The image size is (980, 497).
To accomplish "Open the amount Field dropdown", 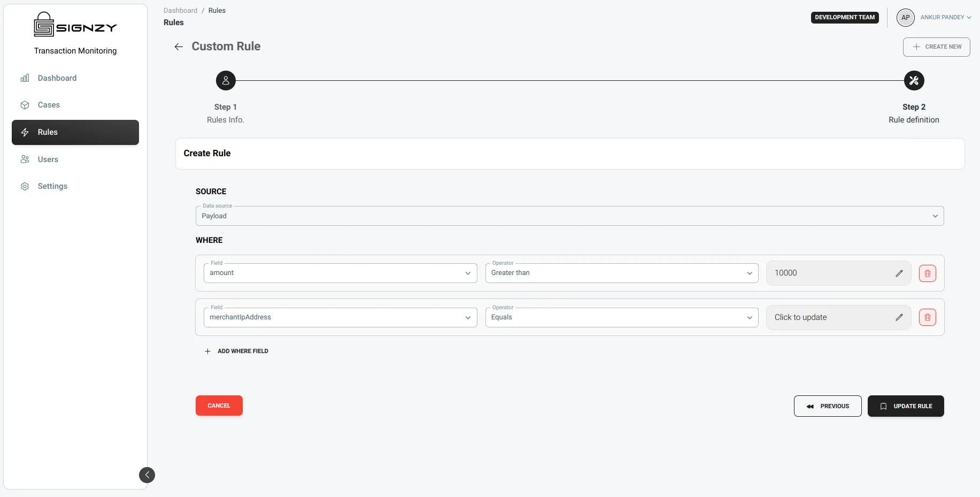I will point(340,273).
